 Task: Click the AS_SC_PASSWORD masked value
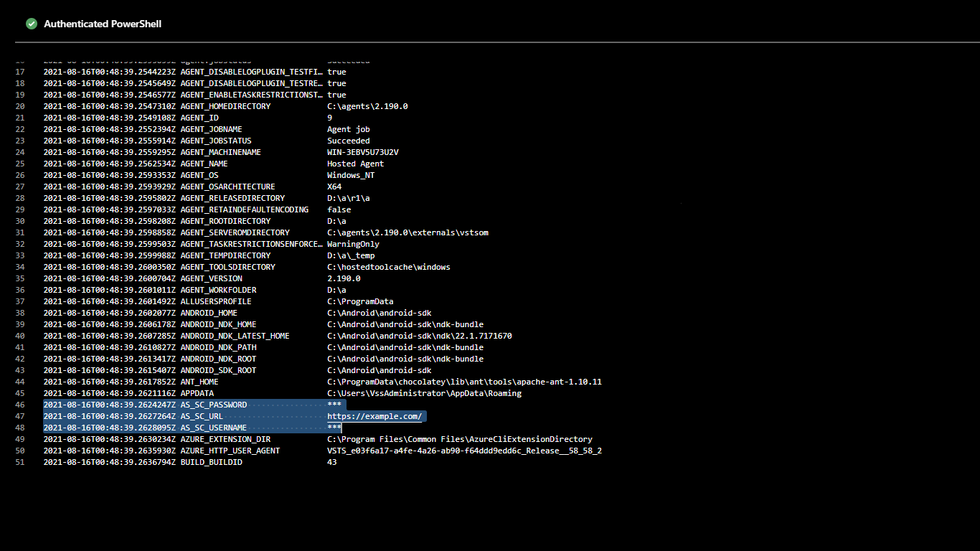pos(334,405)
